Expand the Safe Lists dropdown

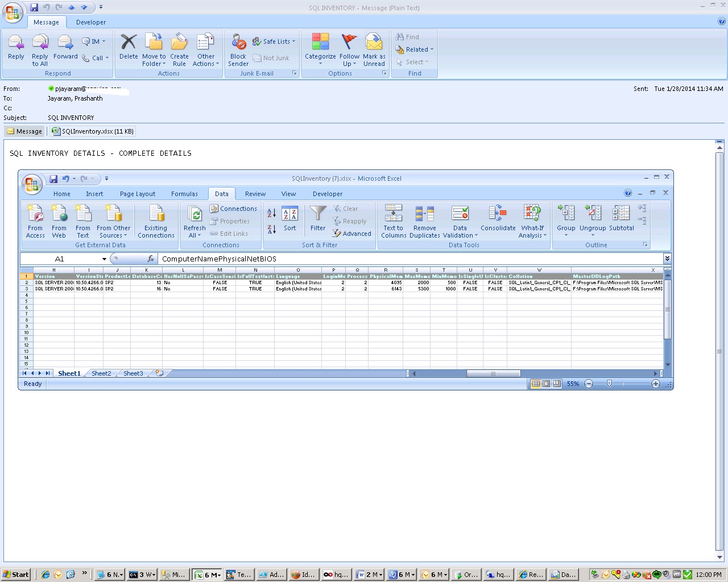(276, 41)
